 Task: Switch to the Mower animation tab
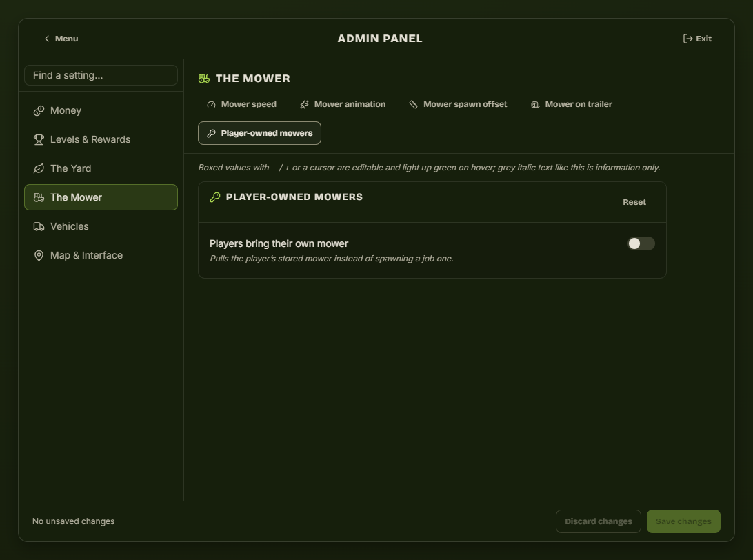(x=343, y=104)
